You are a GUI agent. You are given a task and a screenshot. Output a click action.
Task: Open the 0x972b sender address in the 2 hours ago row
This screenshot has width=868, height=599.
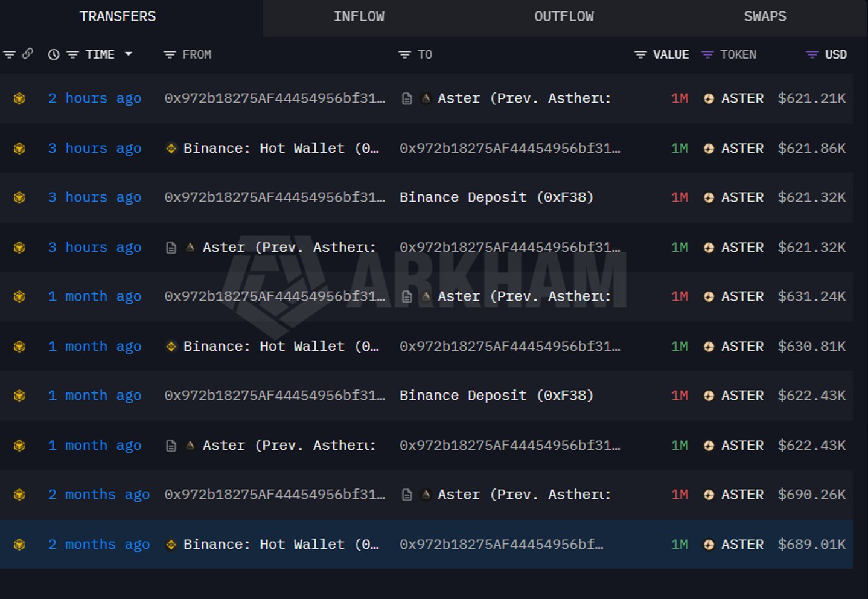click(275, 98)
